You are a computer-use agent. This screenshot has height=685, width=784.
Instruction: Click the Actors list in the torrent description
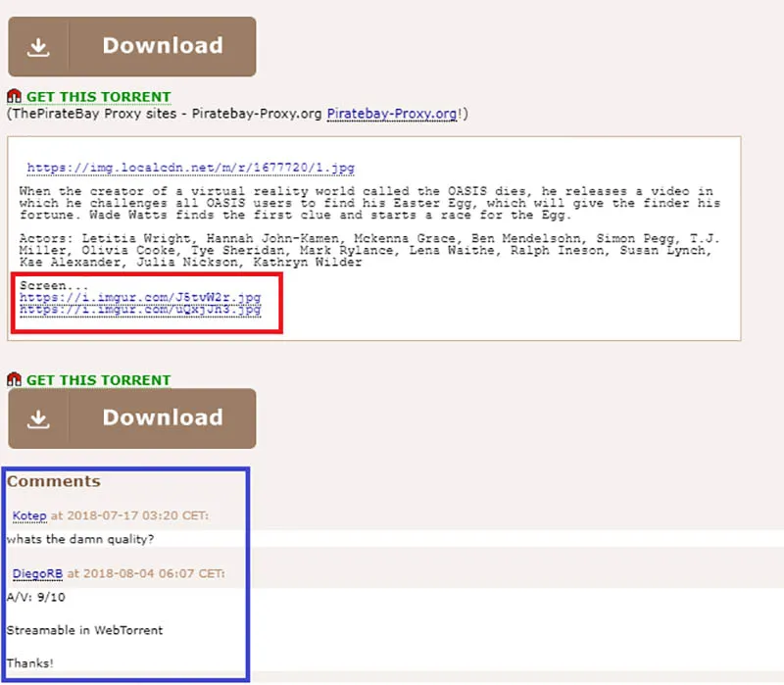point(367,251)
